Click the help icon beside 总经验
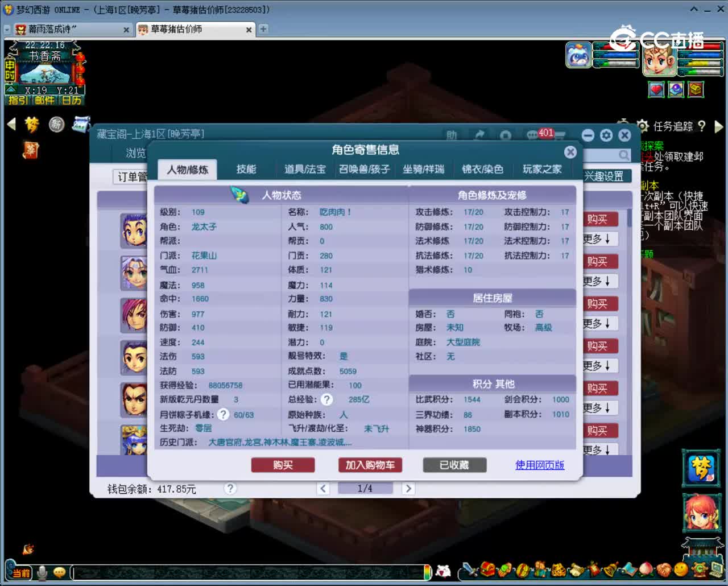The height and width of the screenshot is (586, 728). coord(326,399)
